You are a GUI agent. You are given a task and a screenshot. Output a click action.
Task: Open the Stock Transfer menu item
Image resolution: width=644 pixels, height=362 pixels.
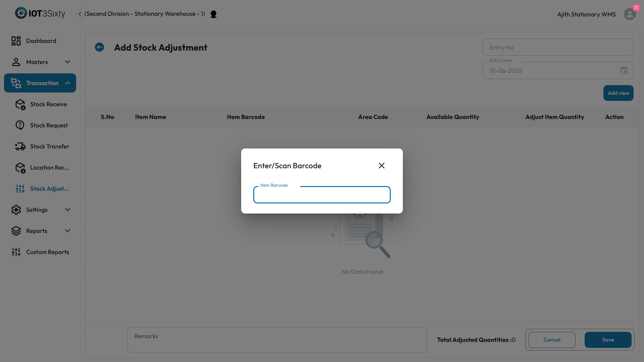click(x=49, y=146)
